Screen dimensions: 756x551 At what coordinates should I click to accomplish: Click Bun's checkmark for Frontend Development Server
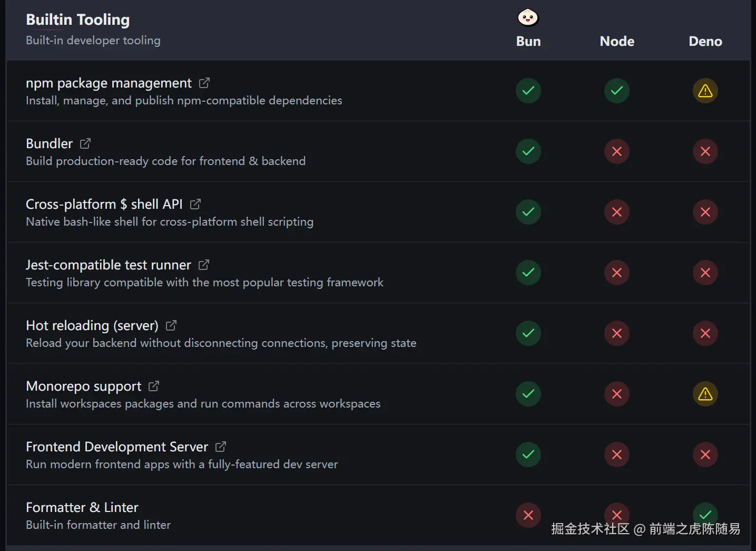point(528,455)
